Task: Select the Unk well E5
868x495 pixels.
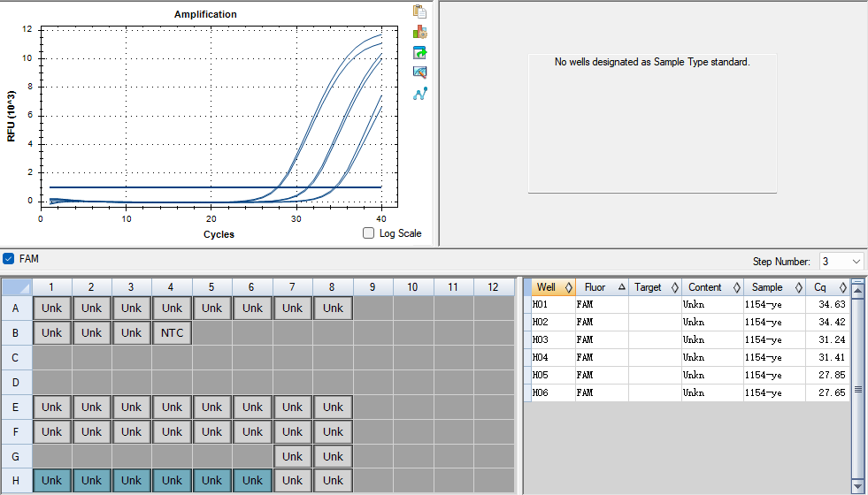Action: click(x=212, y=407)
